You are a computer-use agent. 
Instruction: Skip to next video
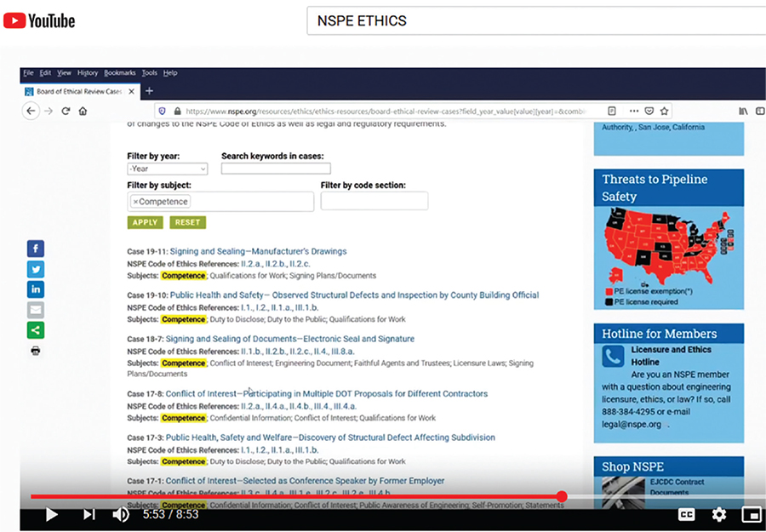tap(89, 514)
